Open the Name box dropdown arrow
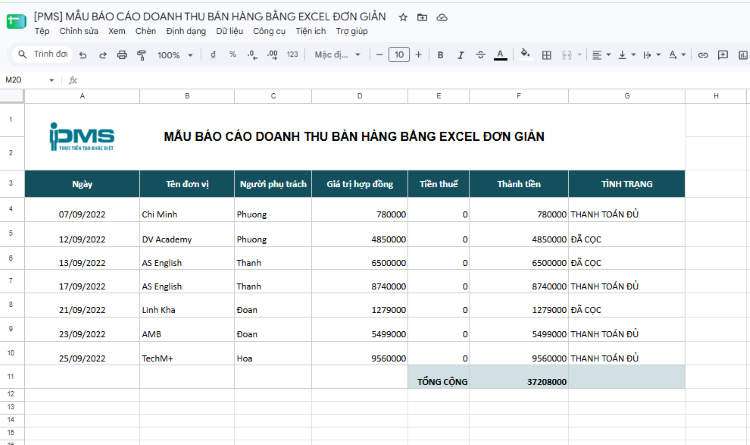The width and height of the screenshot is (750, 445). click(x=52, y=80)
